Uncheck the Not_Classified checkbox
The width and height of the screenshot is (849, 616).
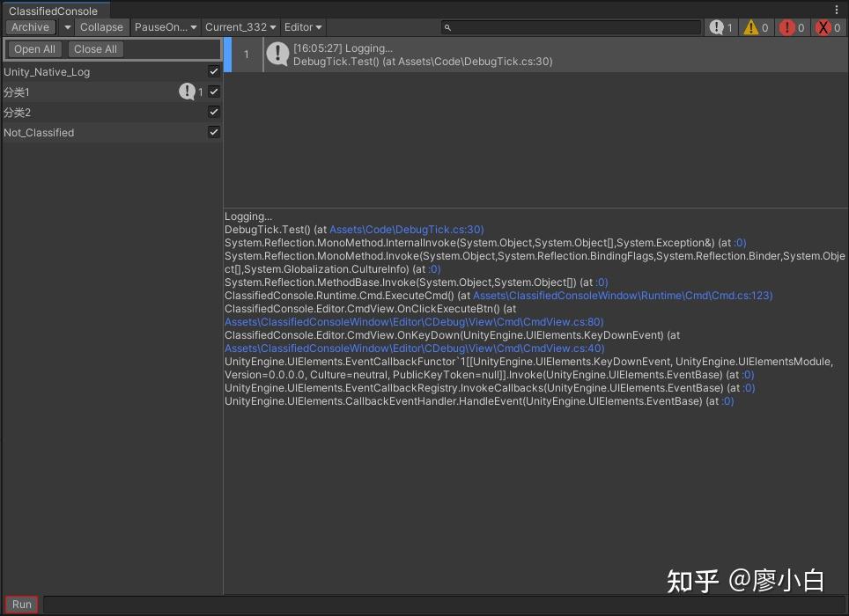(214, 132)
